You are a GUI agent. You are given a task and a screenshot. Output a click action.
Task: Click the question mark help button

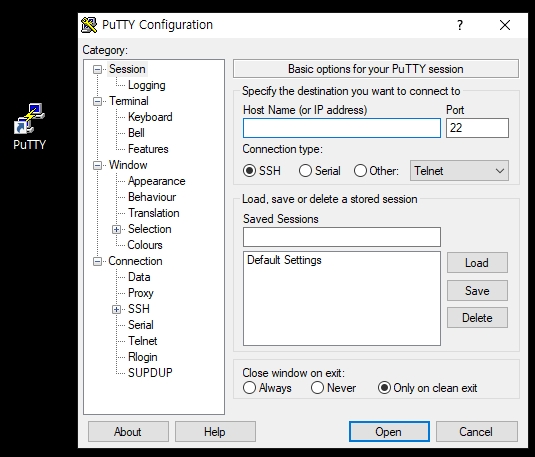coord(460,25)
